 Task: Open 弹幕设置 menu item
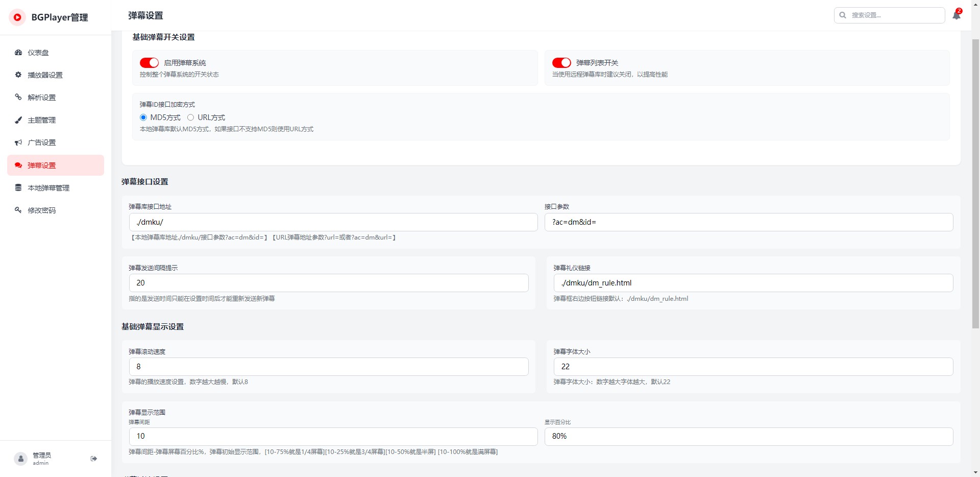[42, 165]
